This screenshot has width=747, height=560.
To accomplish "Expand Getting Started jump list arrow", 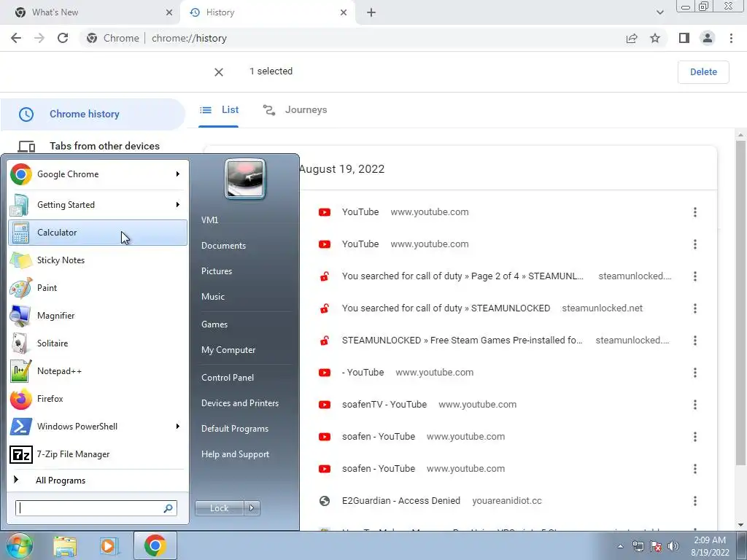I will 178,205.
